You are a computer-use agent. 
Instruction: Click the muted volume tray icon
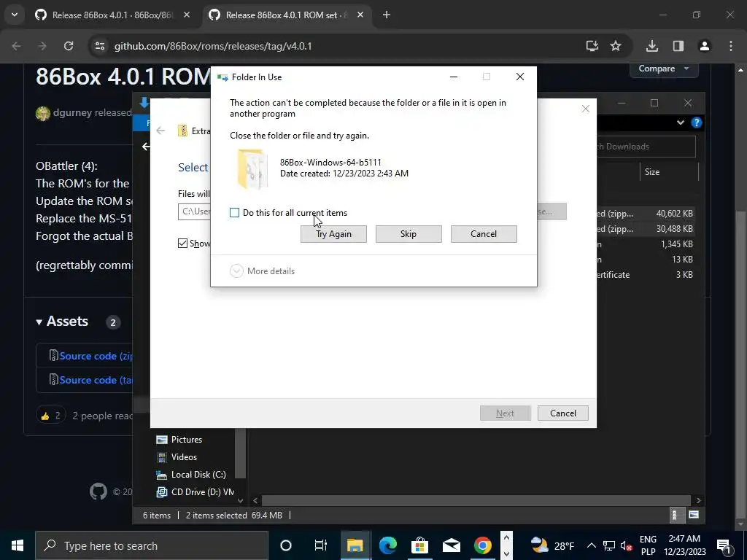click(x=627, y=546)
